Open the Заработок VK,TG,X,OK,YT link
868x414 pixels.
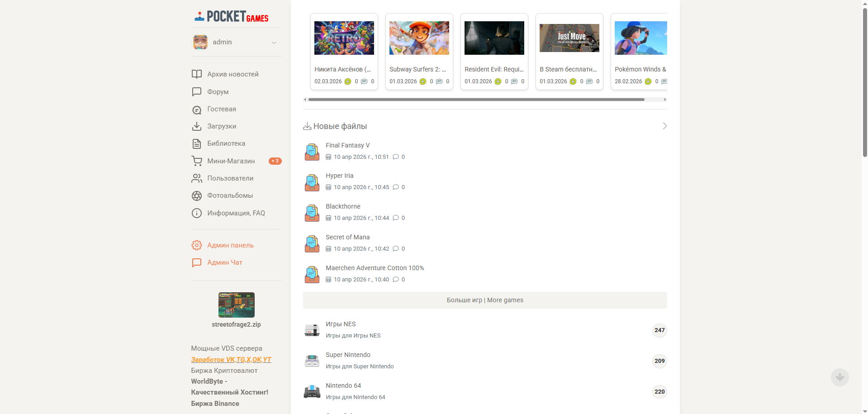pyautogui.click(x=231, y=360)
